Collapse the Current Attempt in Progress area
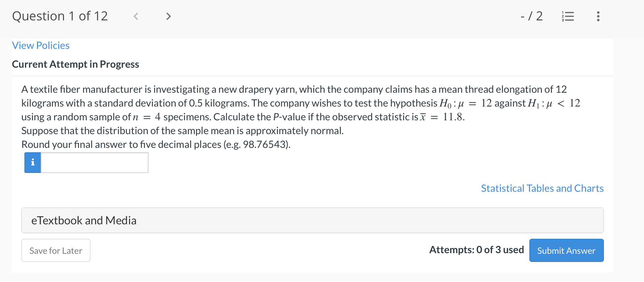This screenshot has width=644, height=282. coord(75,64)
